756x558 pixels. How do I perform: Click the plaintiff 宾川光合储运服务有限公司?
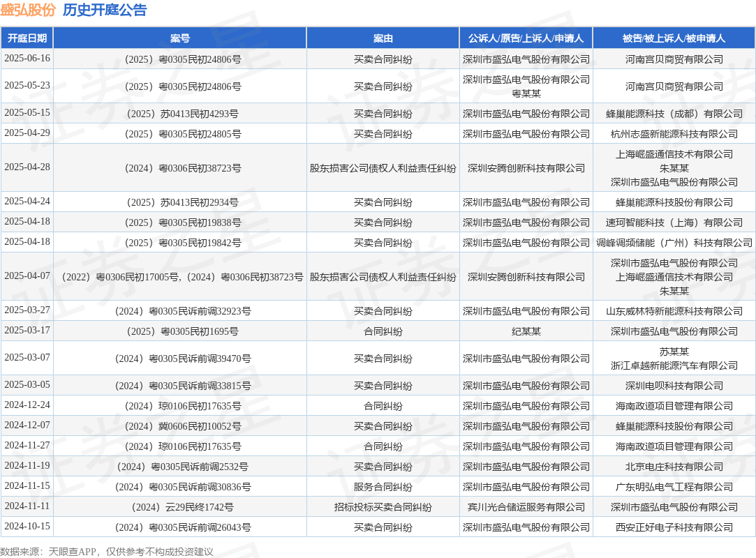coord(526,507)
